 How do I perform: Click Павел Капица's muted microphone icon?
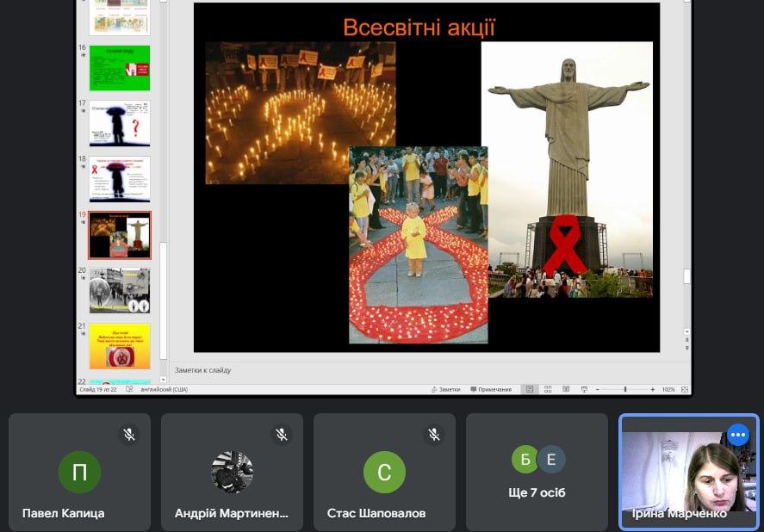point(129,435)
